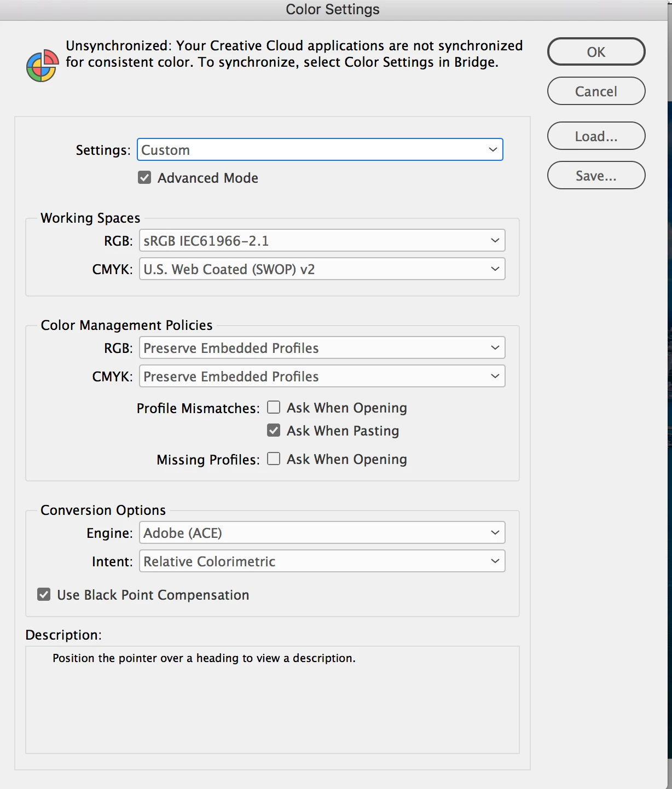Image resolution: width=672 pixels, height=789 pixels.
Task: Enable Ask When Opening for Profile Mismatches
Action: pos(274,407)
